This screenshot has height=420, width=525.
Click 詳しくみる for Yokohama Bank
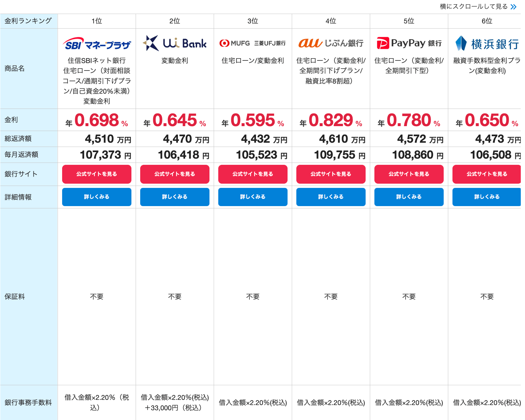pos(487,197)
